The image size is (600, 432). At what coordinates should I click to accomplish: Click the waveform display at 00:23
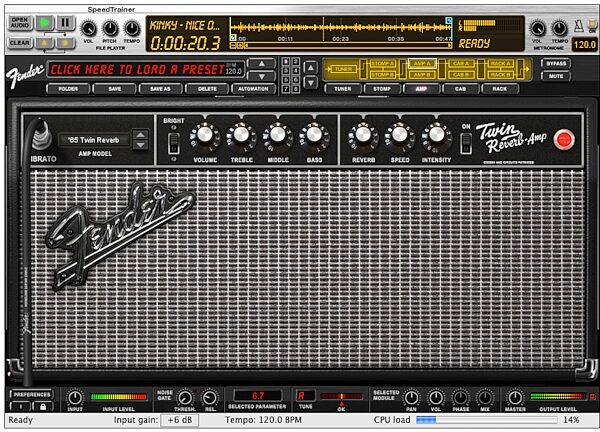click(341, 29)
